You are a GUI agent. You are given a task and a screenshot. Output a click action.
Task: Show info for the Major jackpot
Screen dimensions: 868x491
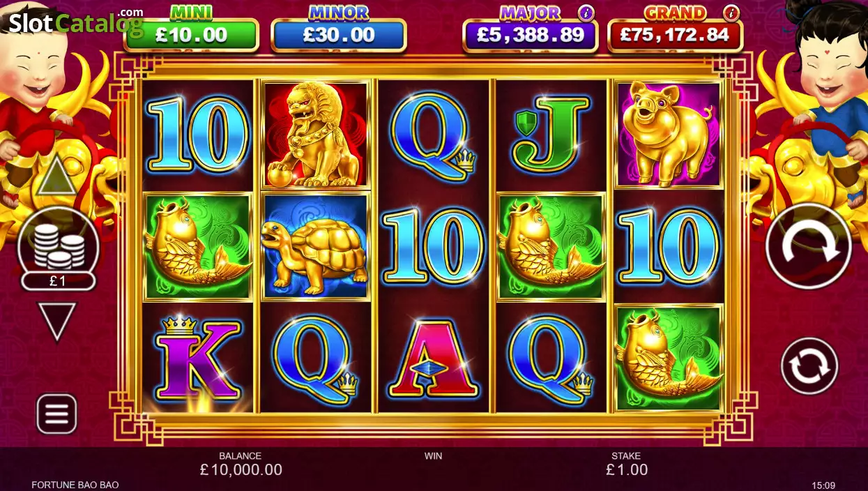point(586,12)
